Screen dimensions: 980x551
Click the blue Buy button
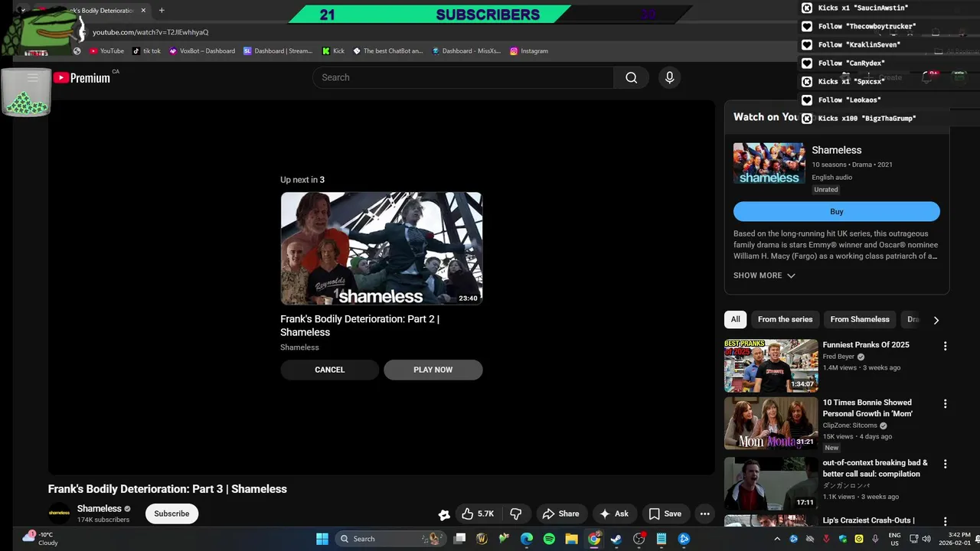(836, 212)
